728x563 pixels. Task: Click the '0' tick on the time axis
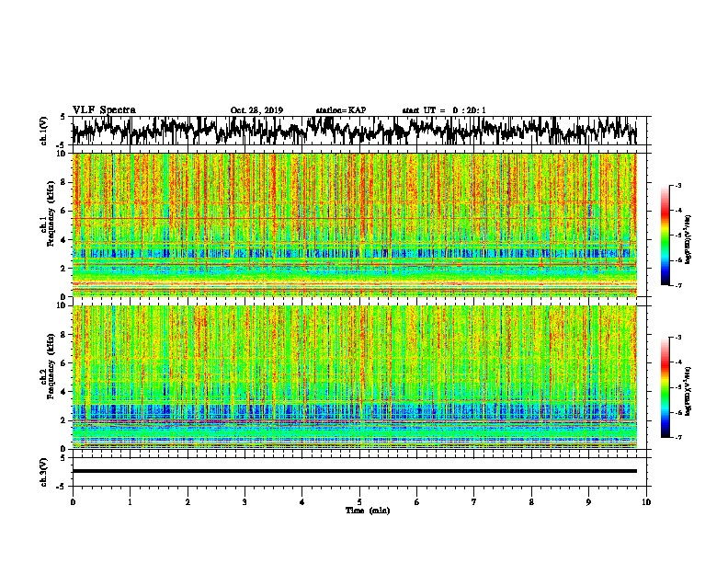coord(73,502)
